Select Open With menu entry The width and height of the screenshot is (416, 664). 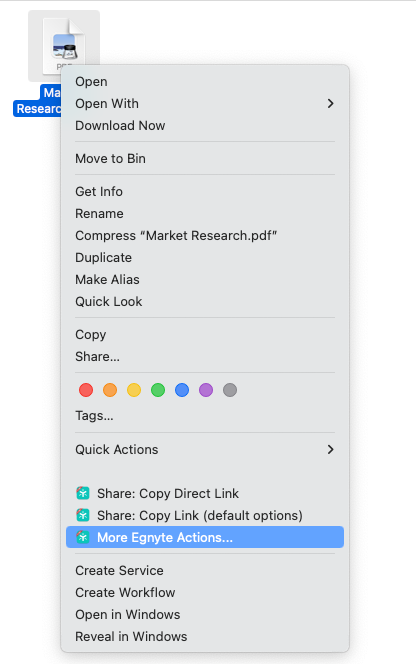click(x=205, y=103)
